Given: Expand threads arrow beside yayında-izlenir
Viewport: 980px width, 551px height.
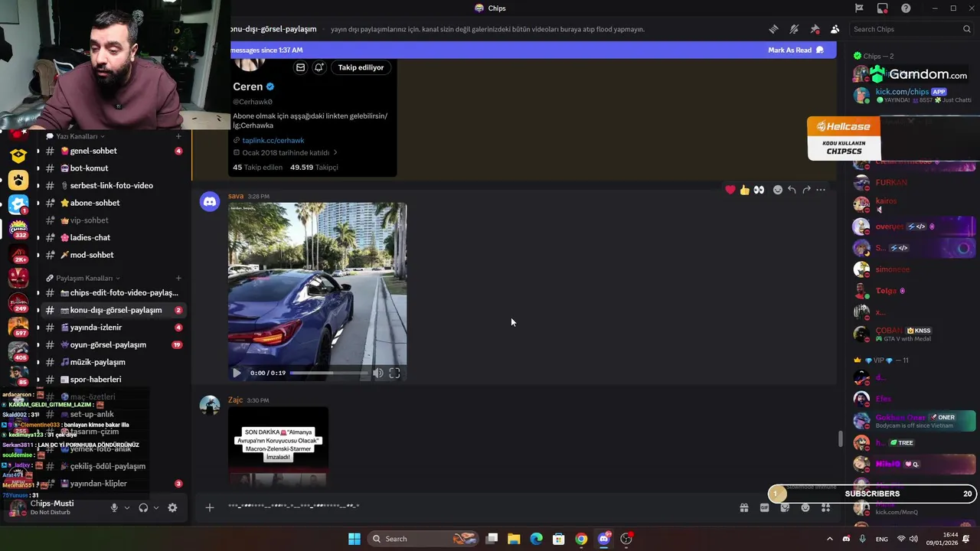Looking at the screenshot, I should click(x=38, y=328).
